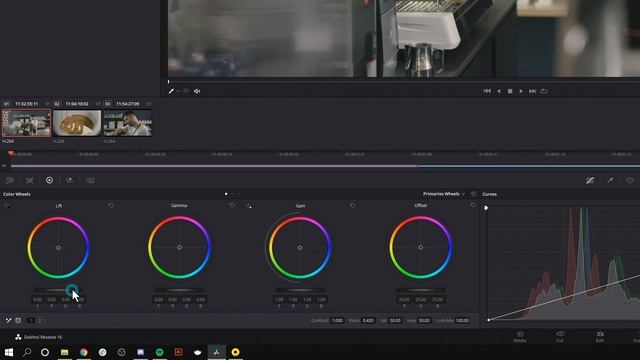Open the Color Match palette icon
Image resolution: width=640 pixels, height=360 pixels.
coord(30,180)
